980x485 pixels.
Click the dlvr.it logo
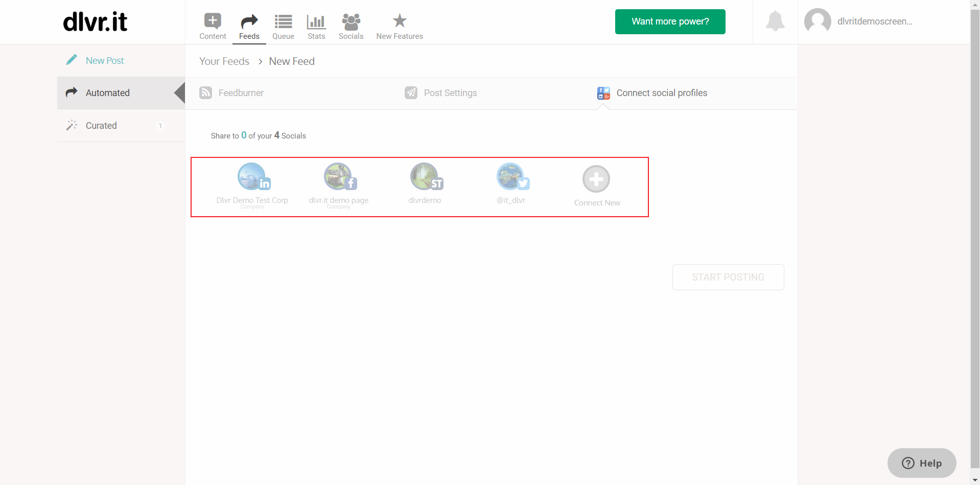tap(95, 22)
